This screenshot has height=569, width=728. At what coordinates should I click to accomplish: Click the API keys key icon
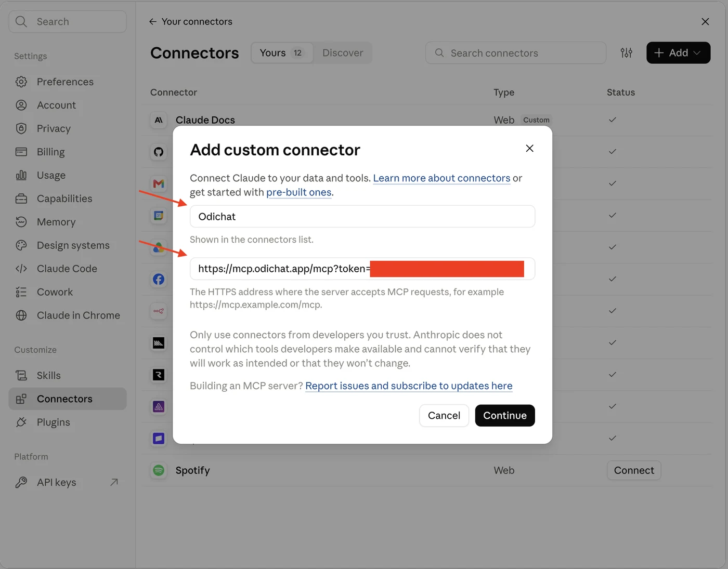point(21,482)
